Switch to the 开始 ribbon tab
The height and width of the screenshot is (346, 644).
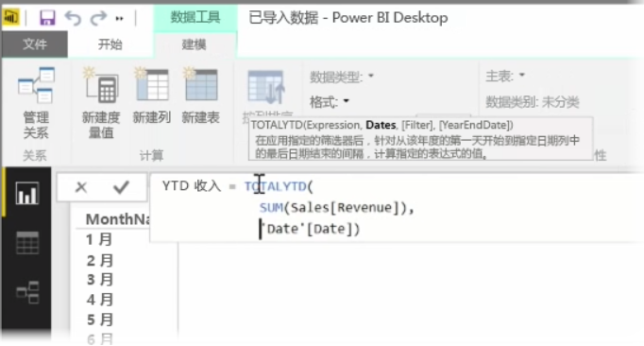click(x=110, y=44)
